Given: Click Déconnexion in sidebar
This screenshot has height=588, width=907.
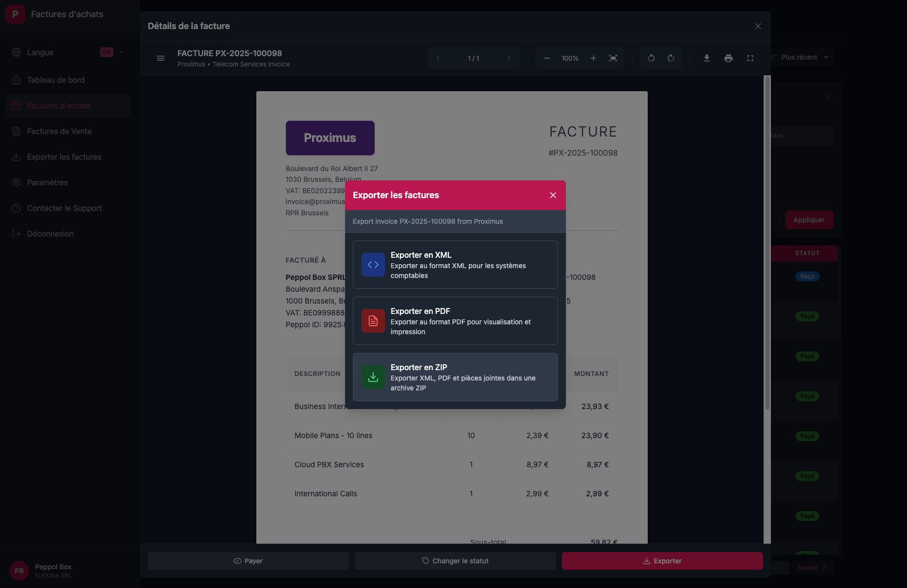Looking at the screenshot, I should [x=69, y=234].
